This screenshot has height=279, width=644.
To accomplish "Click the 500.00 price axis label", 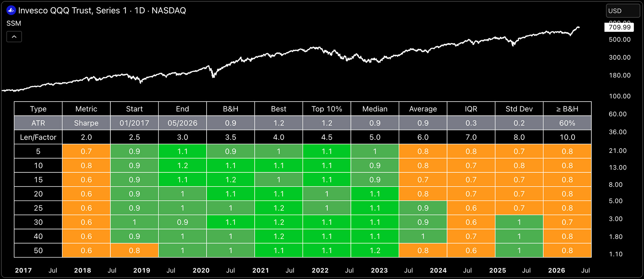I will pos(620,40).
